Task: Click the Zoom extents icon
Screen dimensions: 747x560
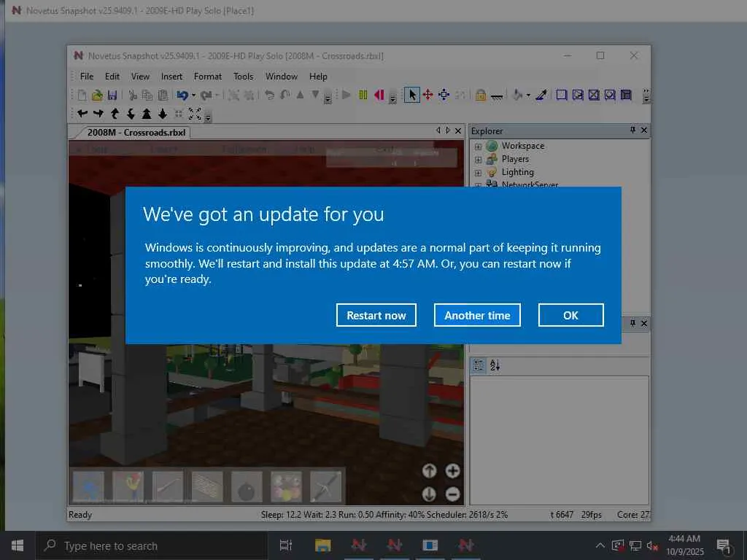Action: click(195, 113)
